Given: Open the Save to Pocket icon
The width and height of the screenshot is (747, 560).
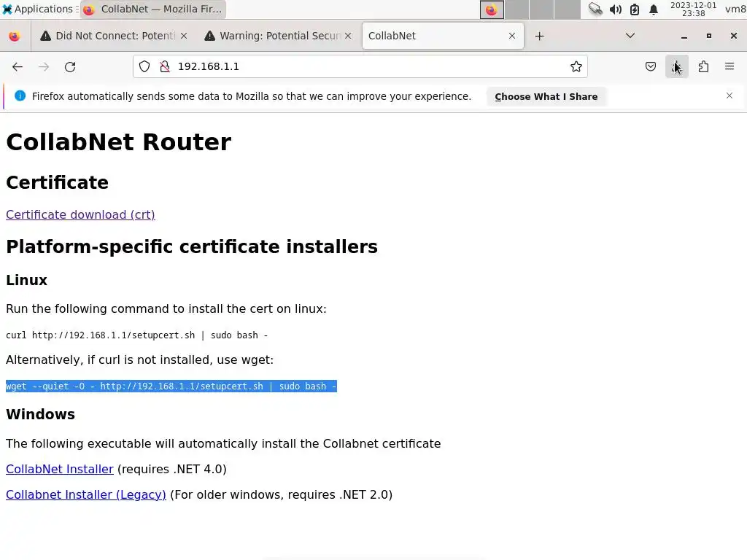Looking at the screenshot, I should click(x=650, y=66).
